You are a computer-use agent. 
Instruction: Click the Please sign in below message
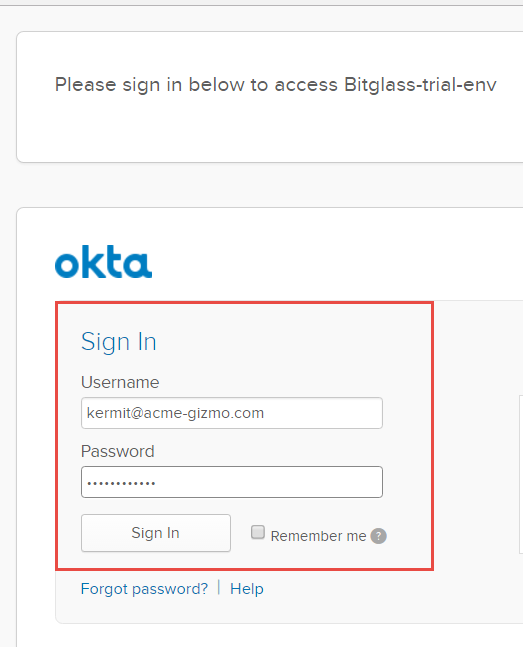[x=275, y=85]
